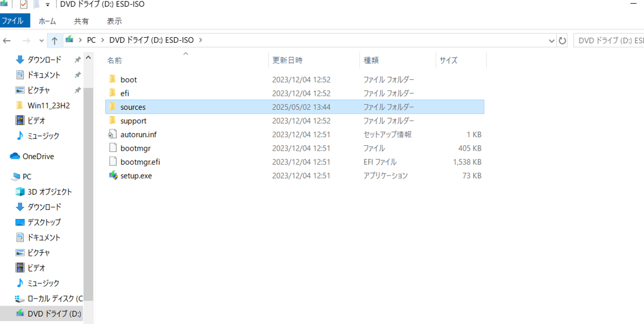Open the efi folder icon
The image size is (644, 324).
113,93
